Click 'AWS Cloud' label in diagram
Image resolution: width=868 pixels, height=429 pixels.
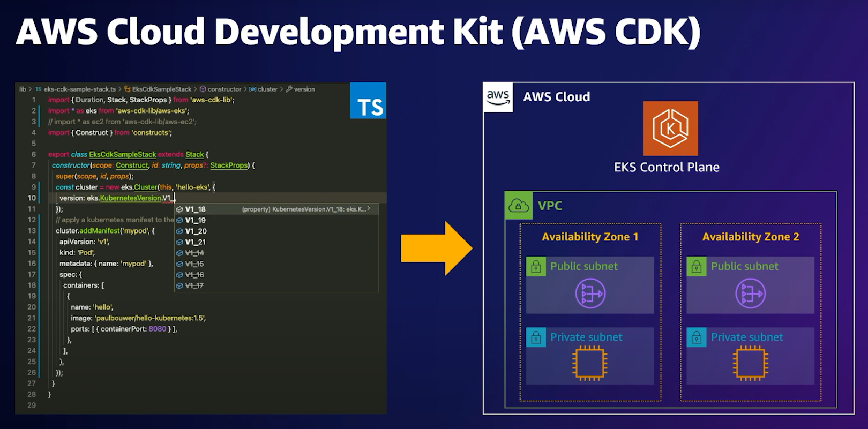[x=557, y=97]
